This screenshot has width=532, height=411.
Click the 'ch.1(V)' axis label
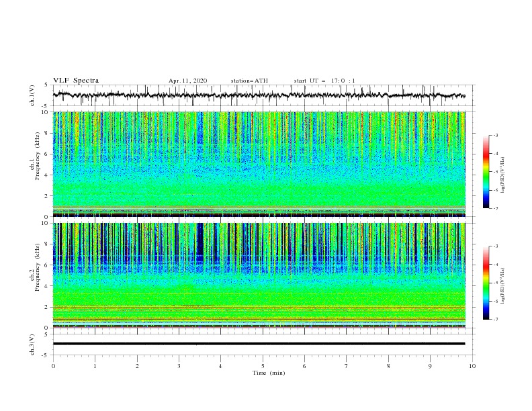point(32,95)
